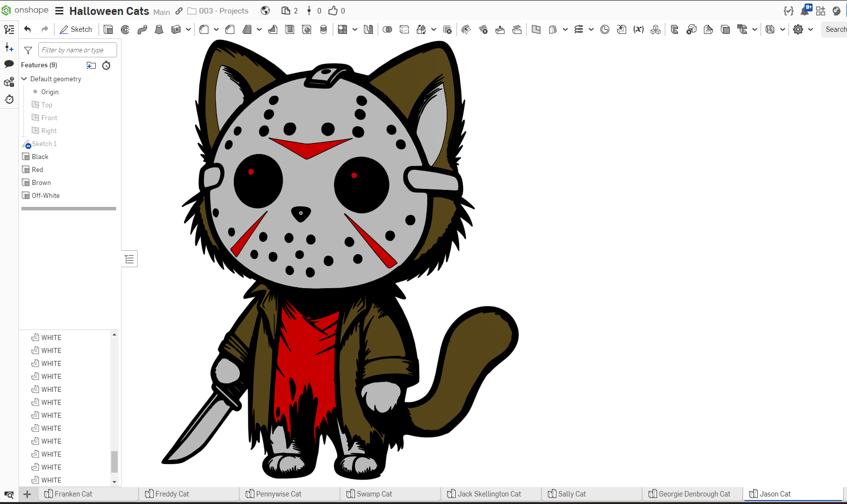
Task: Open the hamburger document menu
Action: pyautogui.click(x=59, y=11)
